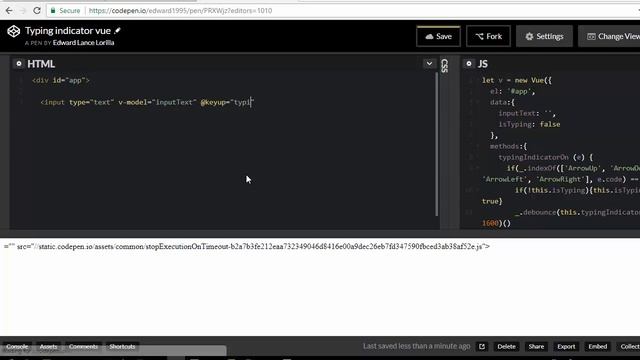Screen dimensions: 640x360
Task: Open the Assets panel
Action: coord(48,347)
